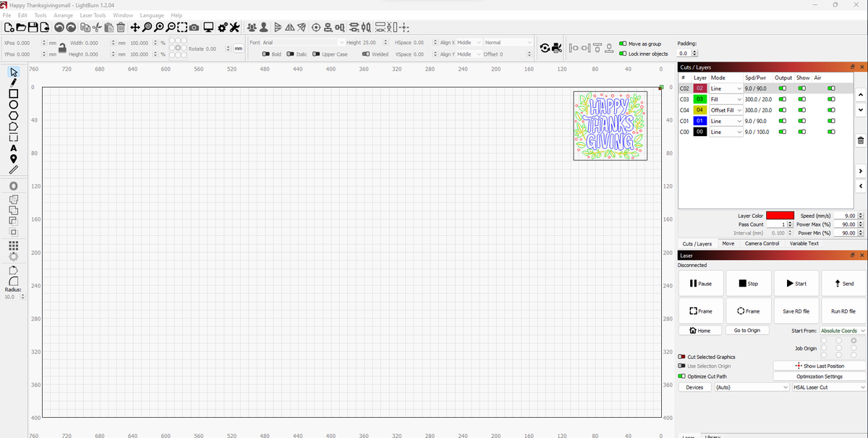This screenshot has height=438, width=868.
Task: Click Save RD file button
Action: pos(797,311)
